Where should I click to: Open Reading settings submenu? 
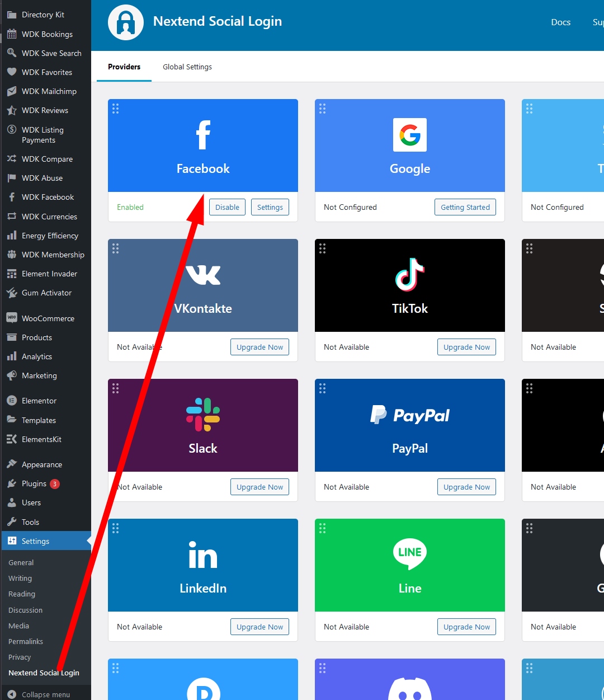pyautogui.click(x=22, y=594)
